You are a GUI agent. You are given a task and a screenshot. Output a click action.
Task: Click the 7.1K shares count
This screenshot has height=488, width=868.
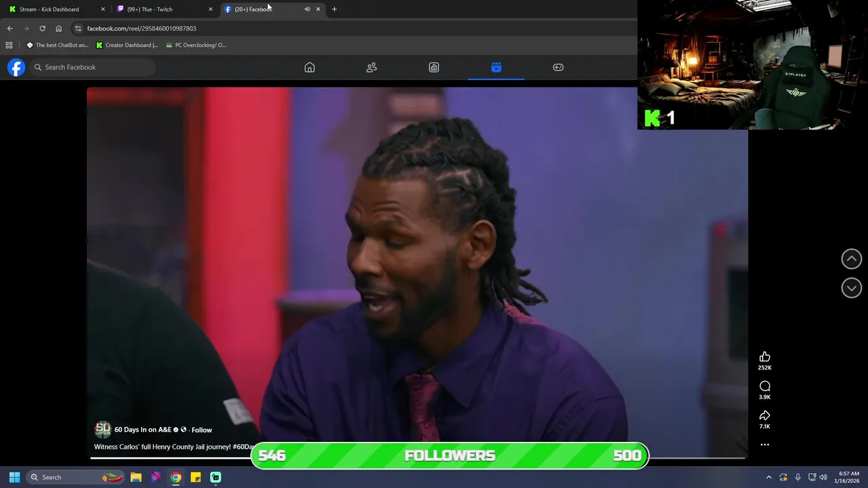pyautogui.click(x=765, y=426)
